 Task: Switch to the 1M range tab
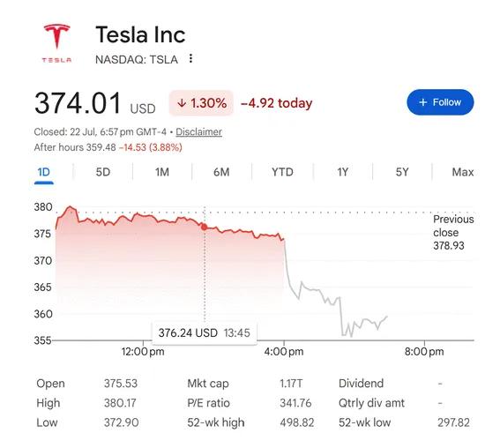[x=162, y=172]
